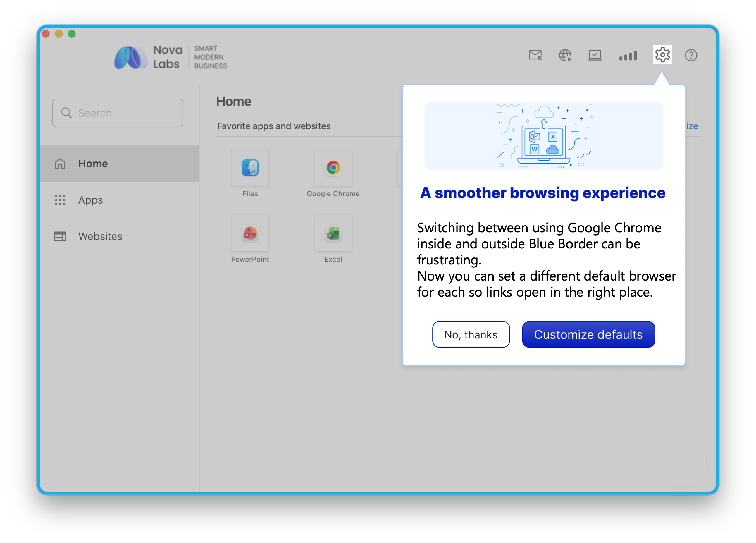Select Home in the sidebar
The image size is (756, 543).
[x=119, y=164]
